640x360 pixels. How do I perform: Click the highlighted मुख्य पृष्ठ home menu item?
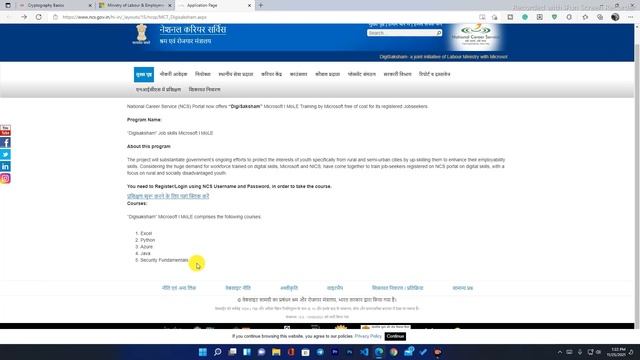pos(144,74)
